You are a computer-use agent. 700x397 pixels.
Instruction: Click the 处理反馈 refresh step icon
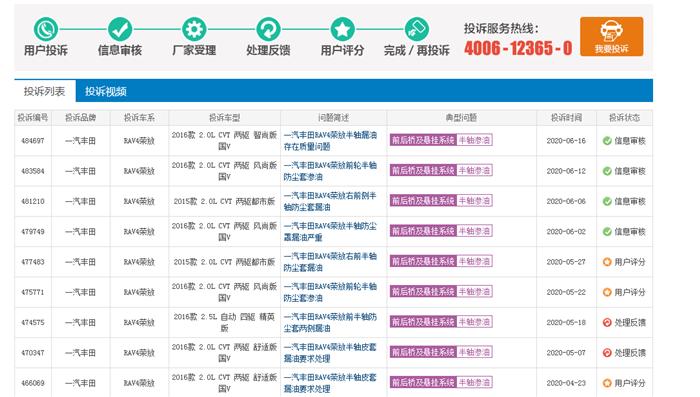click(x=268, y=29)
